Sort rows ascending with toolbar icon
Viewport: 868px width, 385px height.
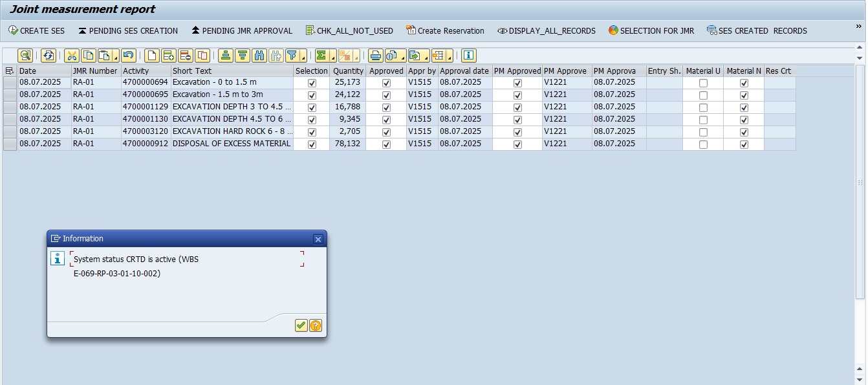225,56
